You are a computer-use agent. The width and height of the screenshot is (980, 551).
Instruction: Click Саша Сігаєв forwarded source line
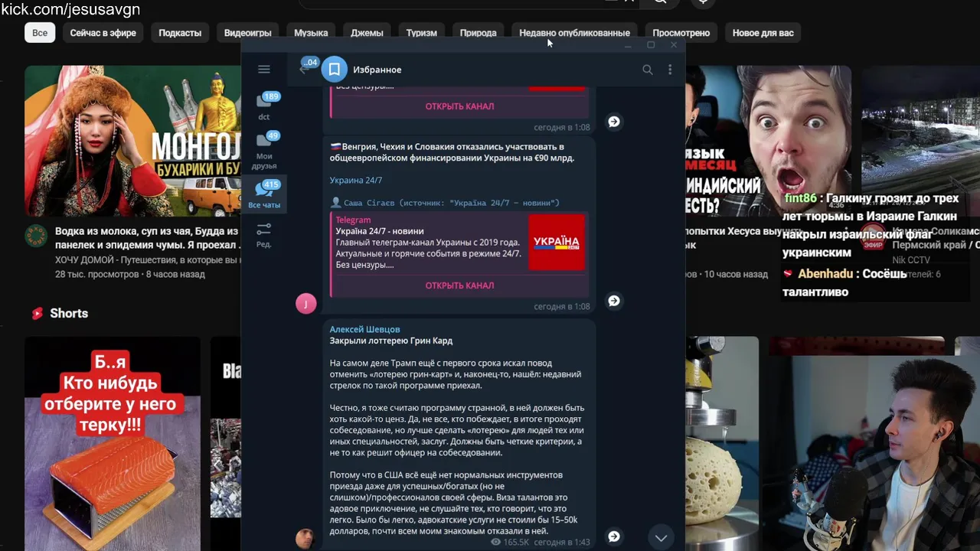click(x=445, y=203)
